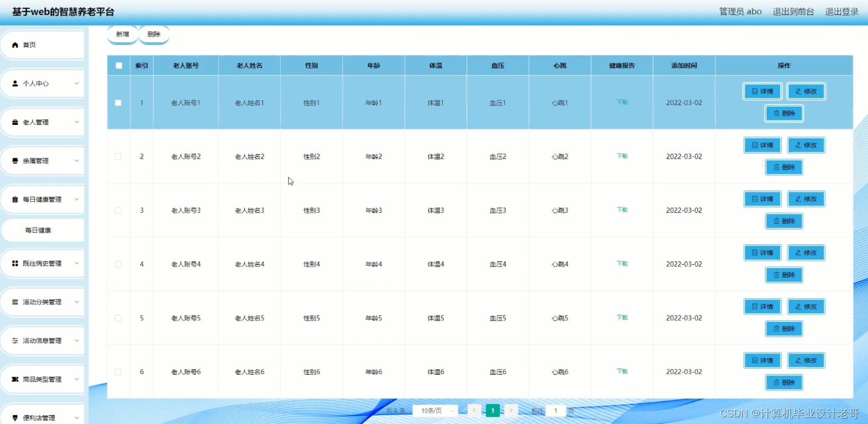868x424 pixels.
Task: Click 退出到前台 in the header
Action: point(793,12)
